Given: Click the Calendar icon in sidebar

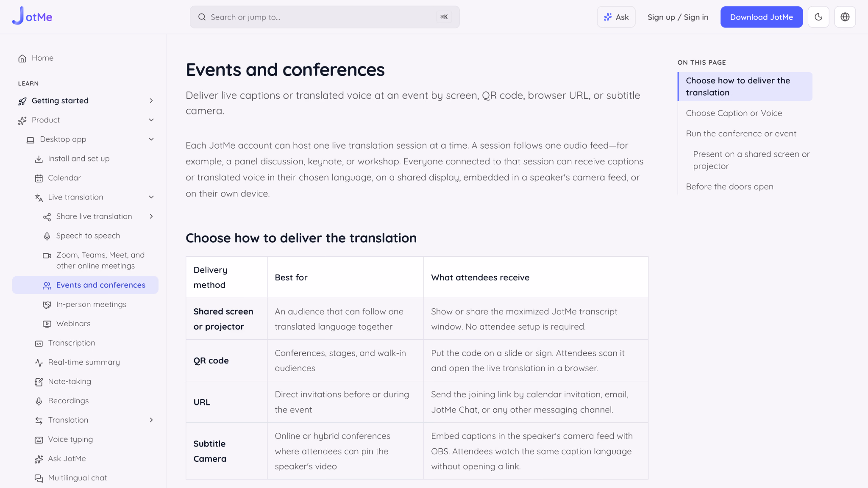Looking at the screenshot, I should [x=39, y=178].
